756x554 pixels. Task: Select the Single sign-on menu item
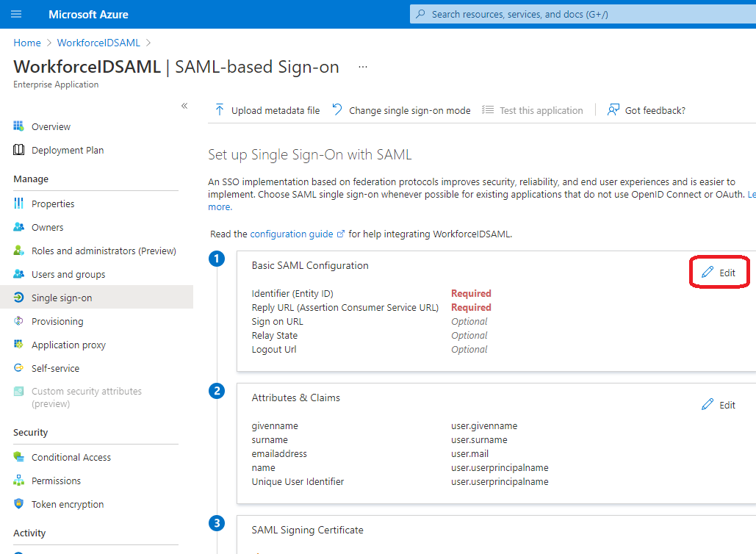(x=96, y=298)
